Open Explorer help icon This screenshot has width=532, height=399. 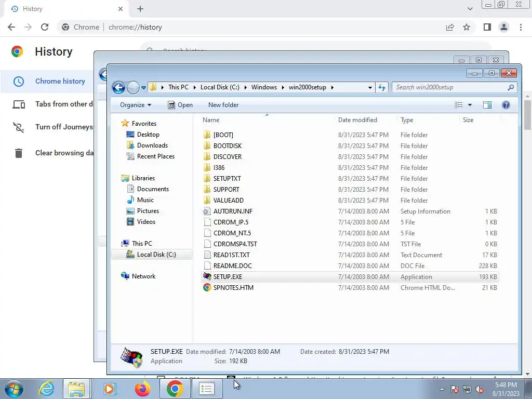(x=506, y=105)
